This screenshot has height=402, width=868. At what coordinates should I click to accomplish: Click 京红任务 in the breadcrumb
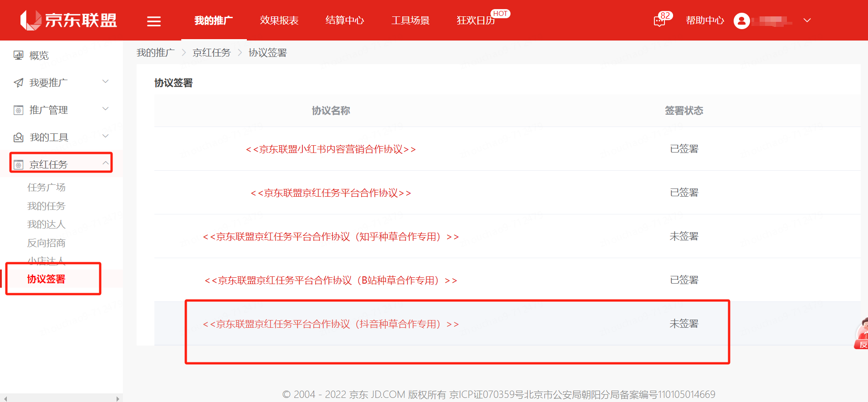click(x=212, y=53)
